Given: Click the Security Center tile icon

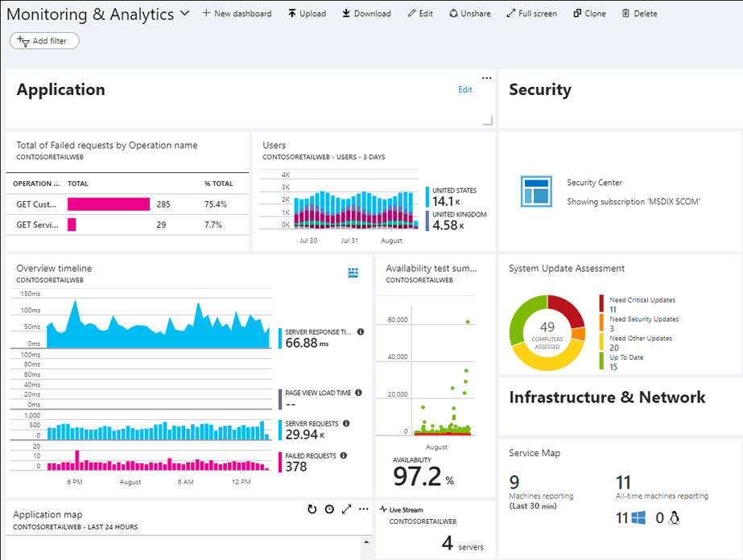Looking at the screenshot, I should point(536,191).
